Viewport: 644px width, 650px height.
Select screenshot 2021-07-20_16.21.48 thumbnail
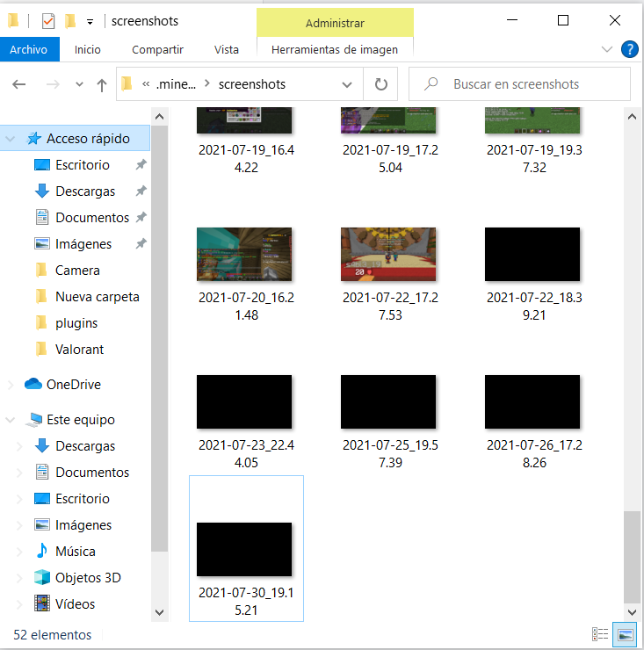click(x=244, y=254)
